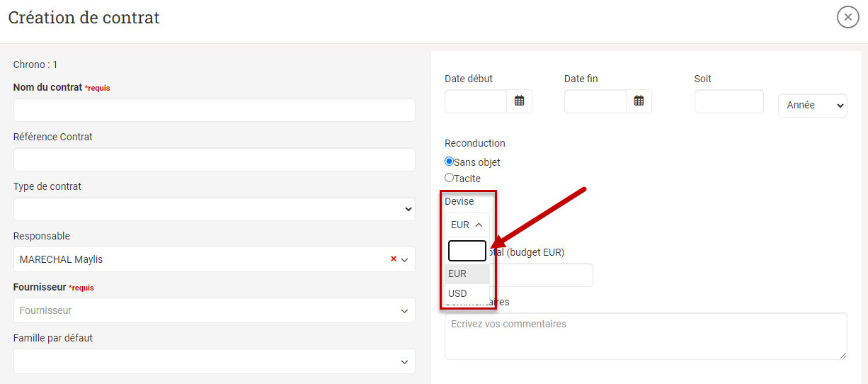Image resolution: width=868 pixels, height=384 pixels.
Task: Click the Référence Contrat input field
Action: [x=214, y=159]
